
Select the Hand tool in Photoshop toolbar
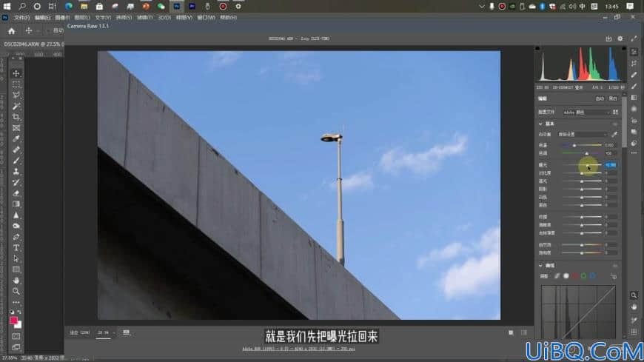pos(16,281)
